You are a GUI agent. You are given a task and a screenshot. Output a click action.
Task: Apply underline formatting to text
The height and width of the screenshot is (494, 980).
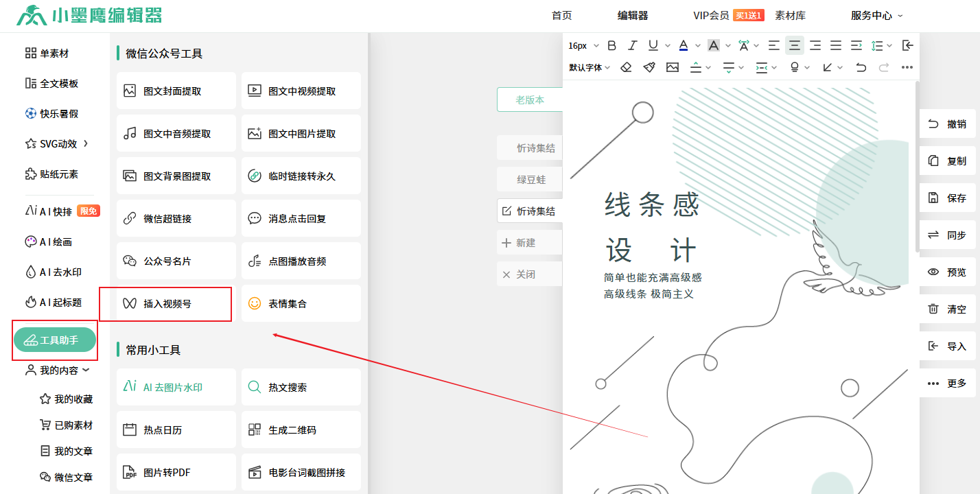(653, 45)
